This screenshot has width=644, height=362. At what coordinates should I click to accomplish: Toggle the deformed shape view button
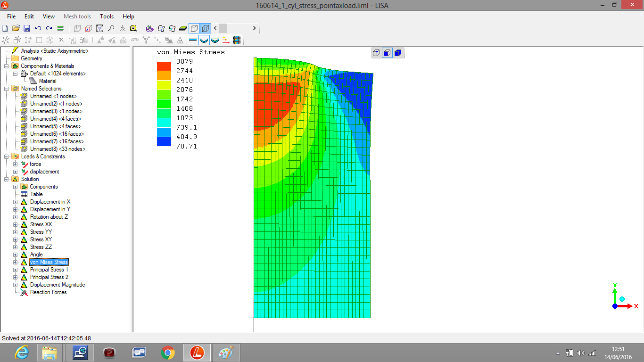[204, 40]
